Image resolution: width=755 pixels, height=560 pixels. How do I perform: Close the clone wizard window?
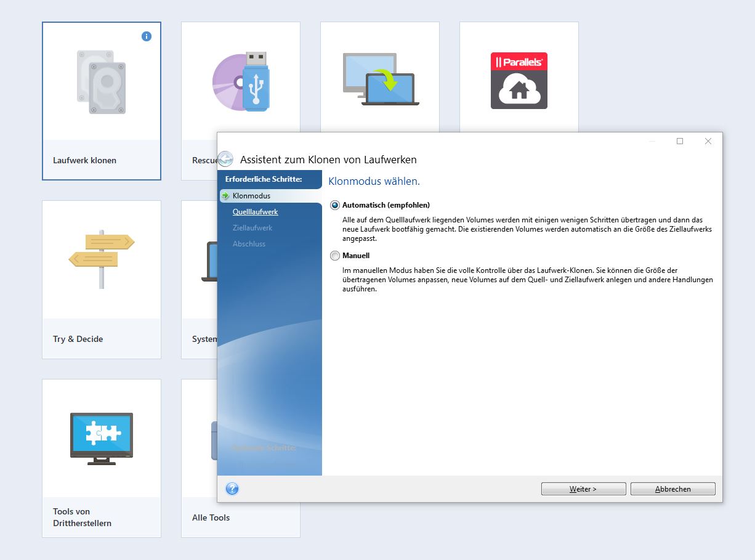(708, 141)
